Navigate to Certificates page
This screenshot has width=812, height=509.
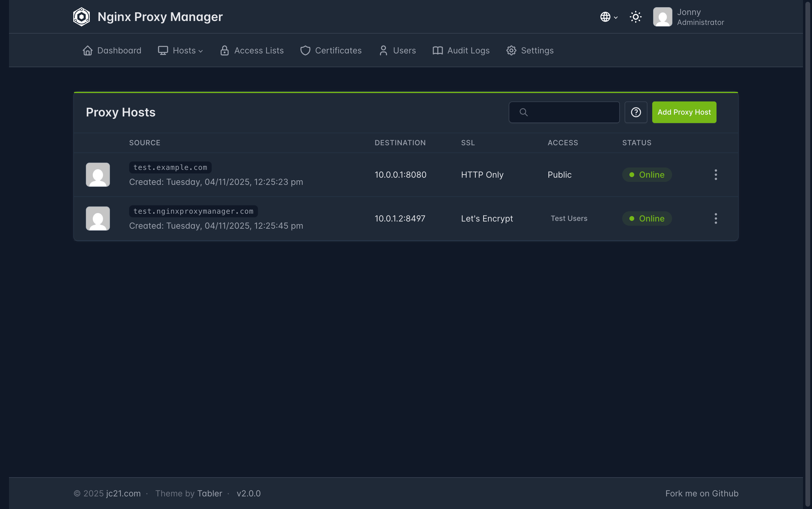click(x=331, y=50)
